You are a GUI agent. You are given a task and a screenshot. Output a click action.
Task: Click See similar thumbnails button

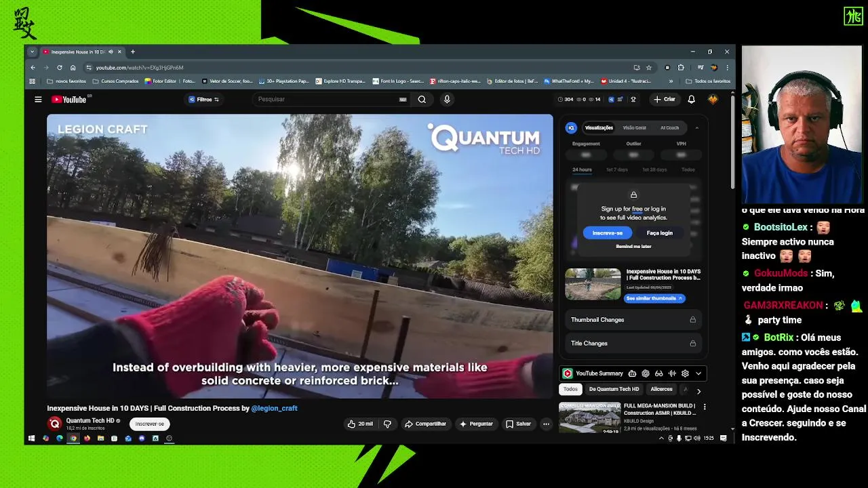click(654, 298)
